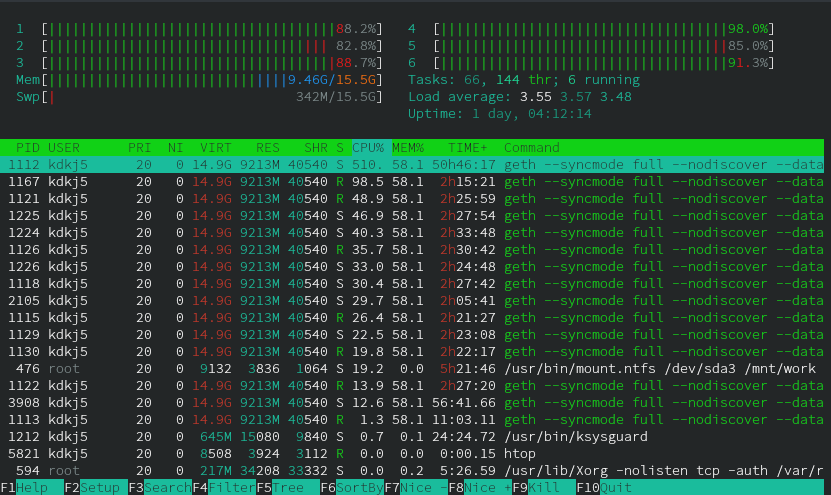
Task: Sort by the RES column header
Action: 268,148
